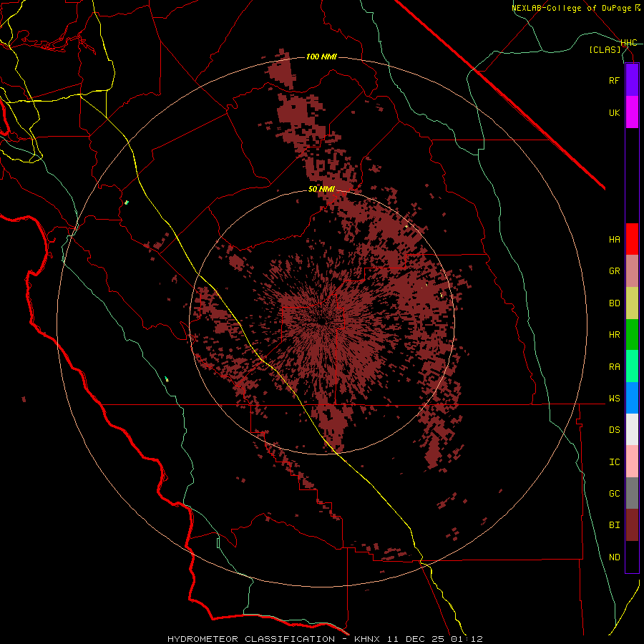Click the 01:12 timestamp text
The width and height of the screenshot is (644, 644).
[x=466, y=639]
